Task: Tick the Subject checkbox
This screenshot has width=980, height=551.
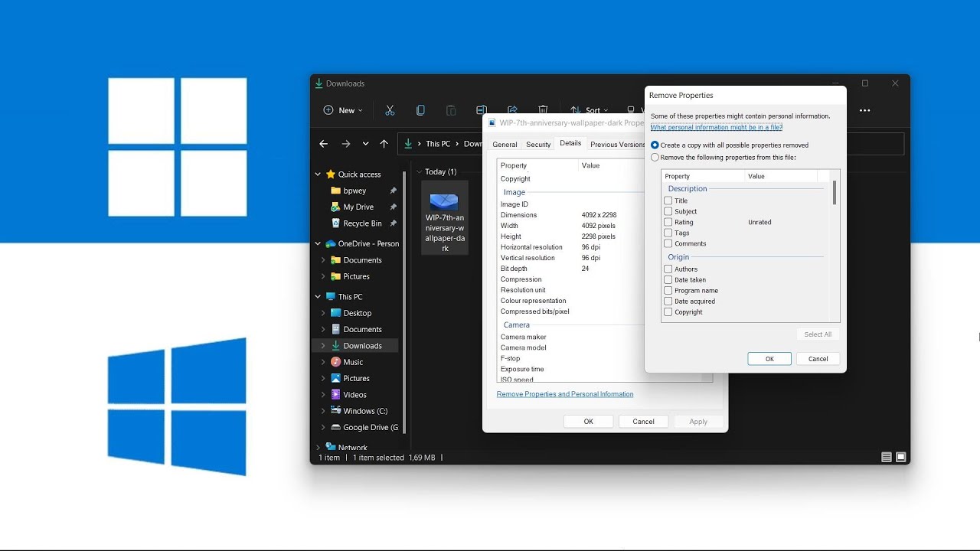Action: click(x=668, y=211)
